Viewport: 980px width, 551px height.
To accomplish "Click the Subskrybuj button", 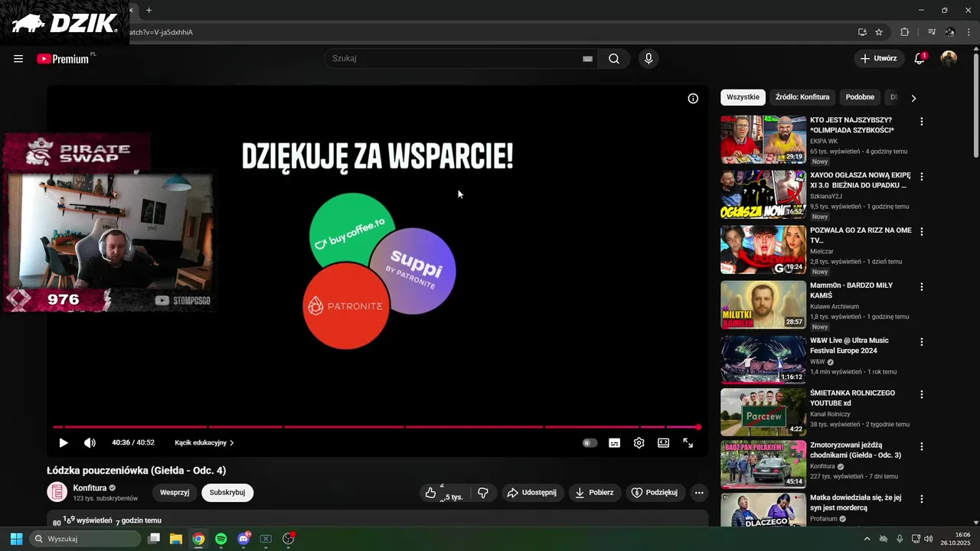I will pos(227,493).
